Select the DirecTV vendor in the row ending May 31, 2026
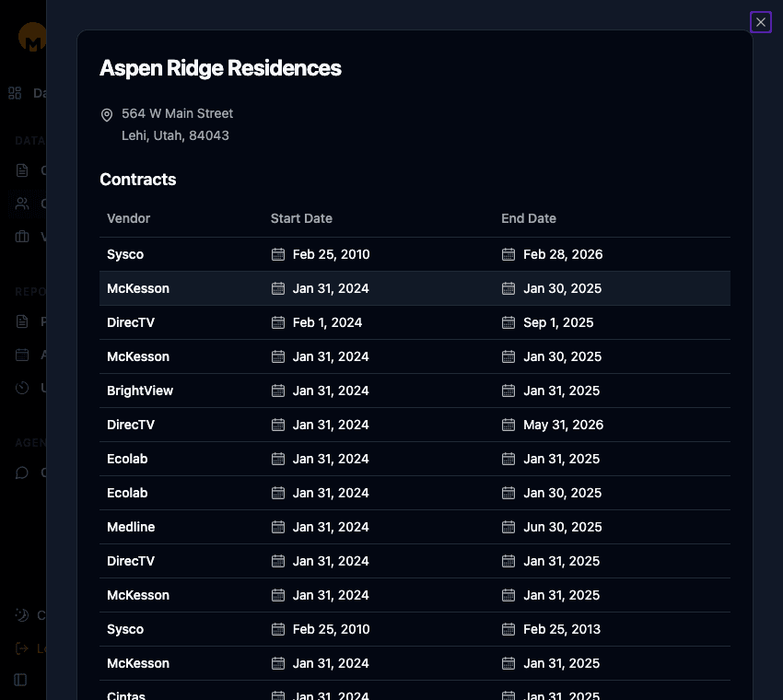 (131, 425)
